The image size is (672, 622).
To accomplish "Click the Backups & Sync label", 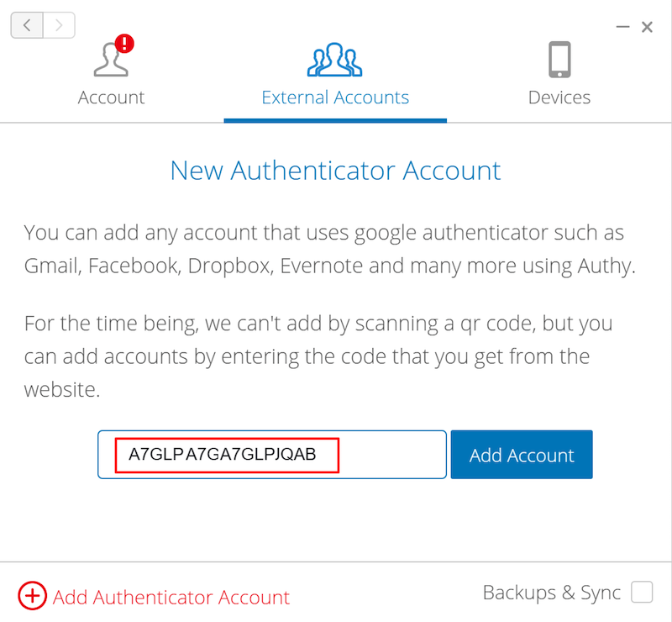I will (x=552, y=593).
